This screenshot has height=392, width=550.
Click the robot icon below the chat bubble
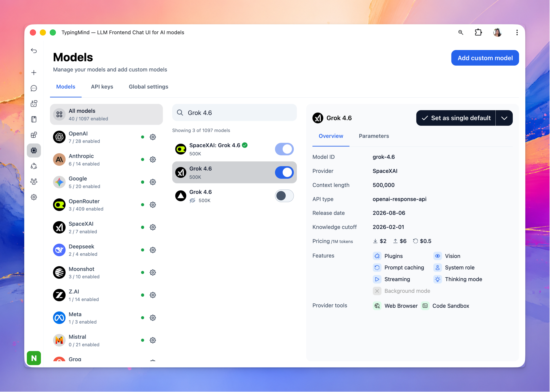pyautogui.click(x=34, y=104)
